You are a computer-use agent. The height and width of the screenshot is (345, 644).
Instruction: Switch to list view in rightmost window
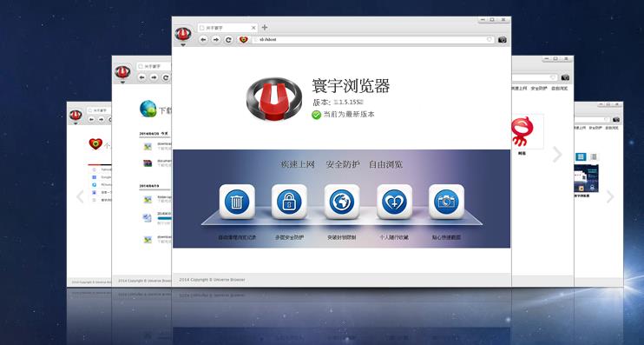593,156
